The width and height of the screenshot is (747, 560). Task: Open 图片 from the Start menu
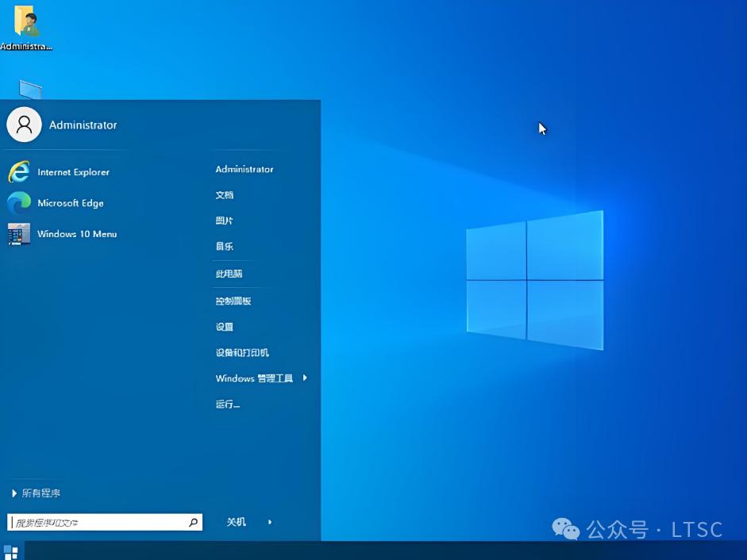pos(225,221)
